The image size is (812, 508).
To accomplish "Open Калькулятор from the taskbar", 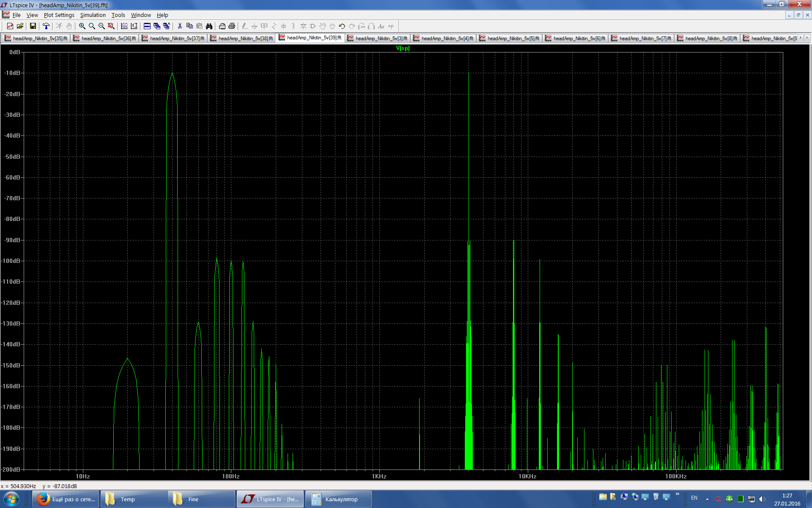I will coord(338,499).
